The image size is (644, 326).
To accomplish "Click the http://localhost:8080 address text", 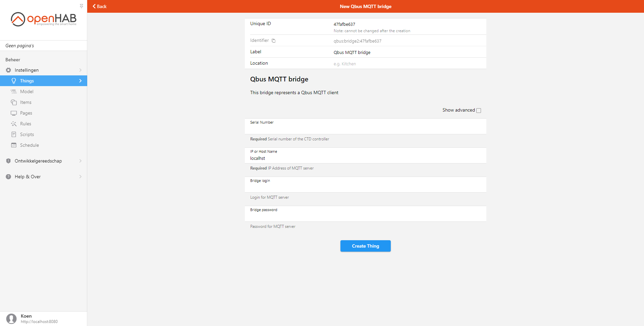I will click(39, 322).
